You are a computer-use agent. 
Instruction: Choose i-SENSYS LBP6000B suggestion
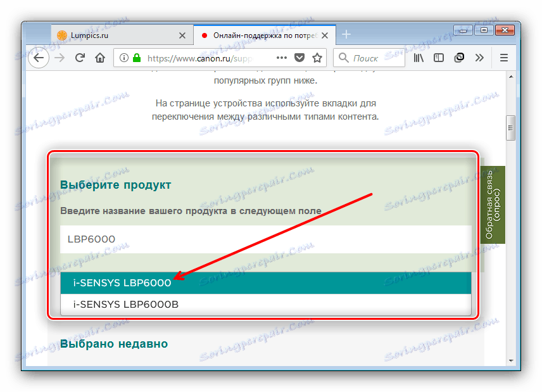(x=265, y=304)
